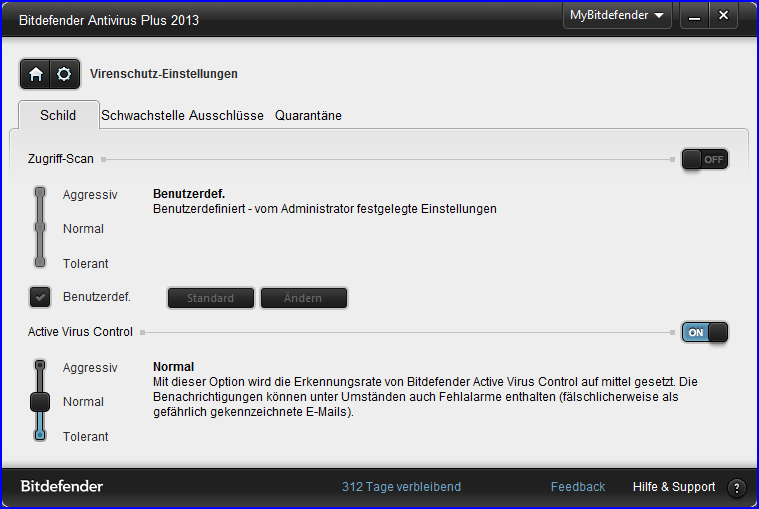The image size is (759, 509).
Task: Open the Ausschlüsse tab
Action: 226,115
